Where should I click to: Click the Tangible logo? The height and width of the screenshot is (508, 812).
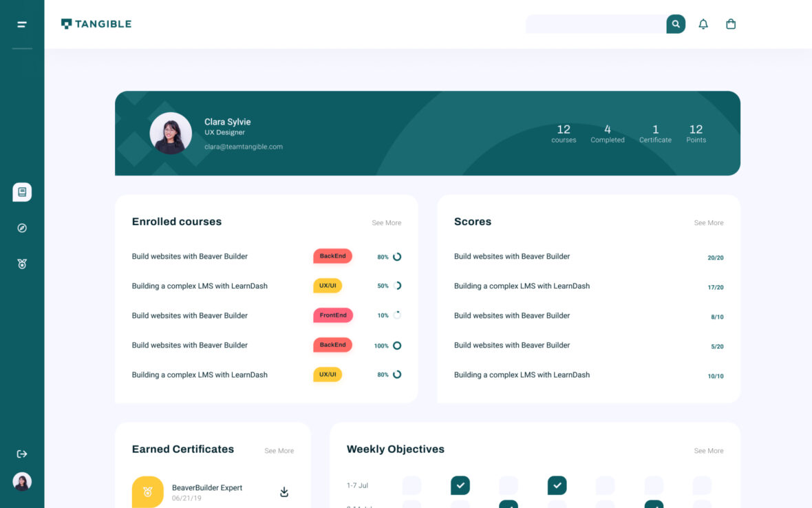(96, 23)
